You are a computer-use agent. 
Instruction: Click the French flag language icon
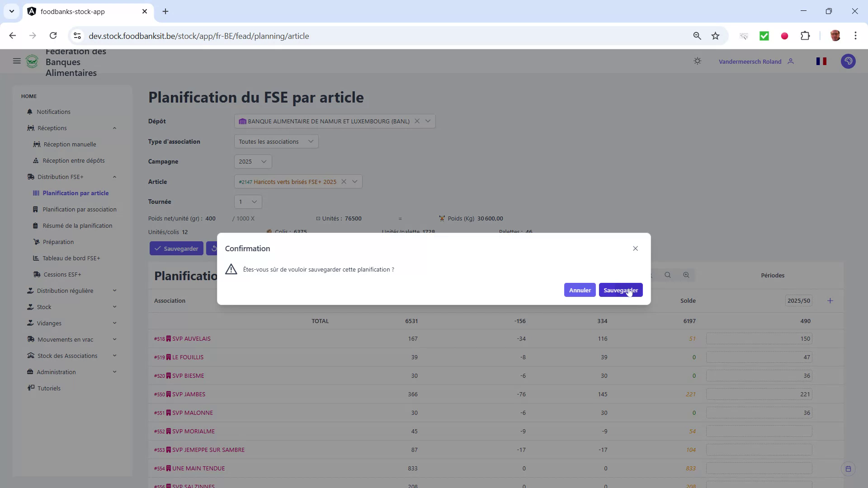pyautogui.click(x=822, y=61)
